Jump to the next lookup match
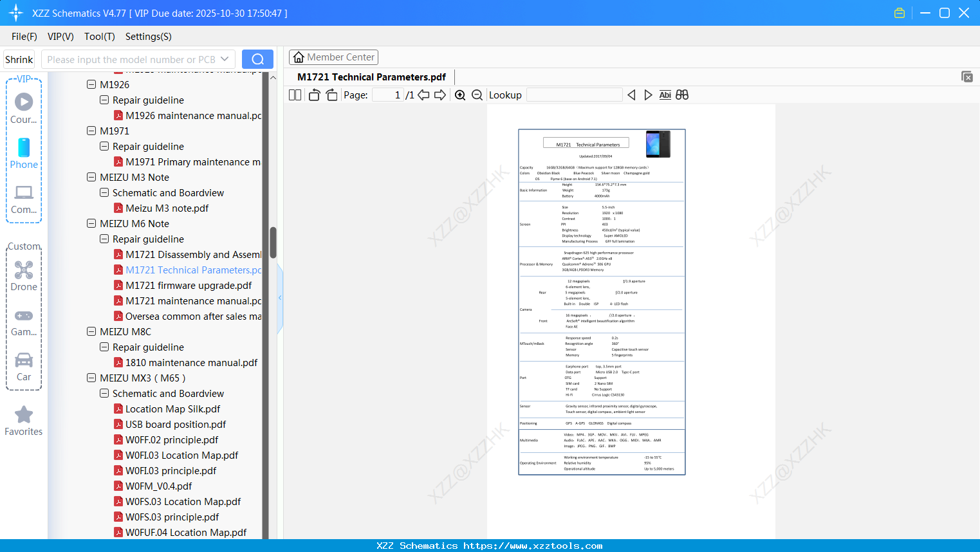The width and height of the screenshot is (980, 552). tap(648, 95)
